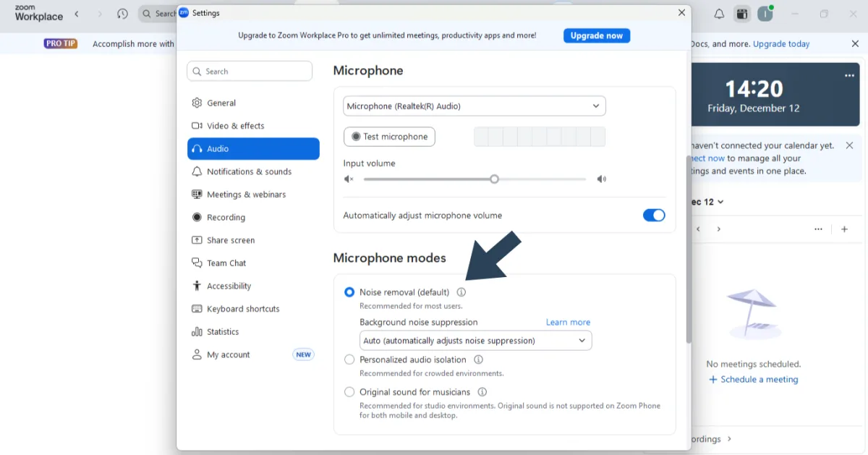Select Personalized audio isolation mode
The image size is (868, 455).
[x=349, y=360]
